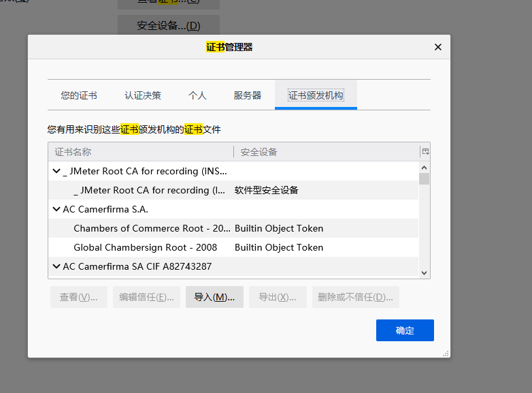This screenshot has width=532, height=393.
Task: Click Builtin Object Token in Global Chambersign row
Action: [279, 247]
